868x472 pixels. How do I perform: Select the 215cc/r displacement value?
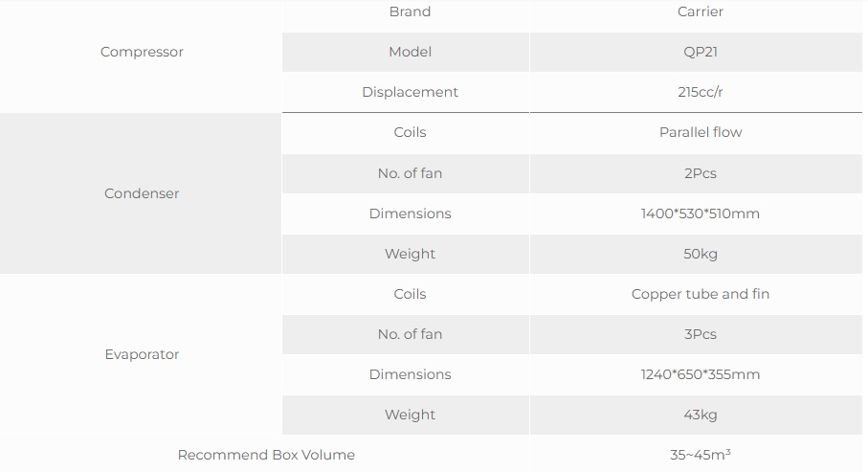(x=700, y=92)
